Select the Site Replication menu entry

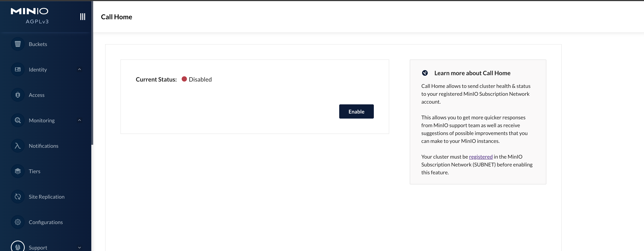pyautogui.click(x=47, y=197)
